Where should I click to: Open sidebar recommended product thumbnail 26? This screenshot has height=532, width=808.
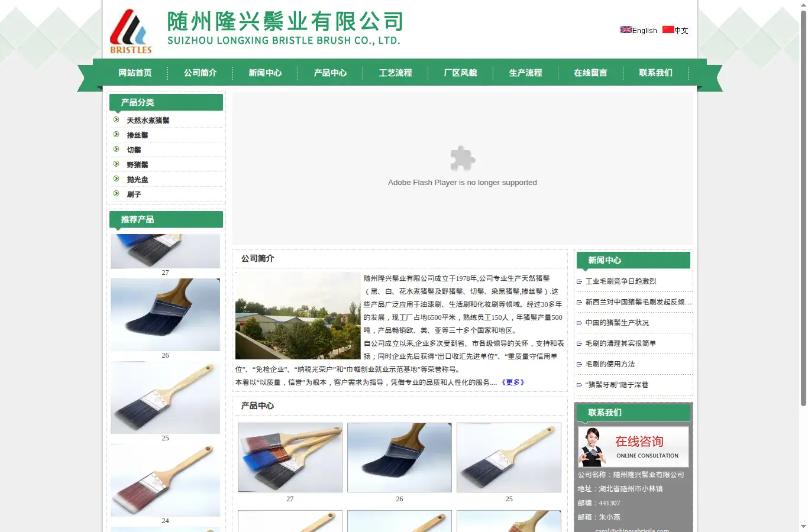(x=165, y=315)
